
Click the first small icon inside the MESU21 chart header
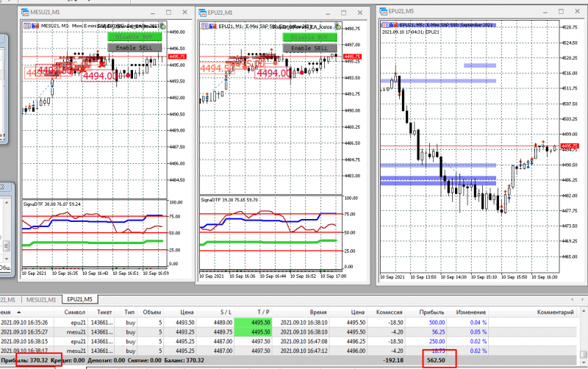point(27,26)
